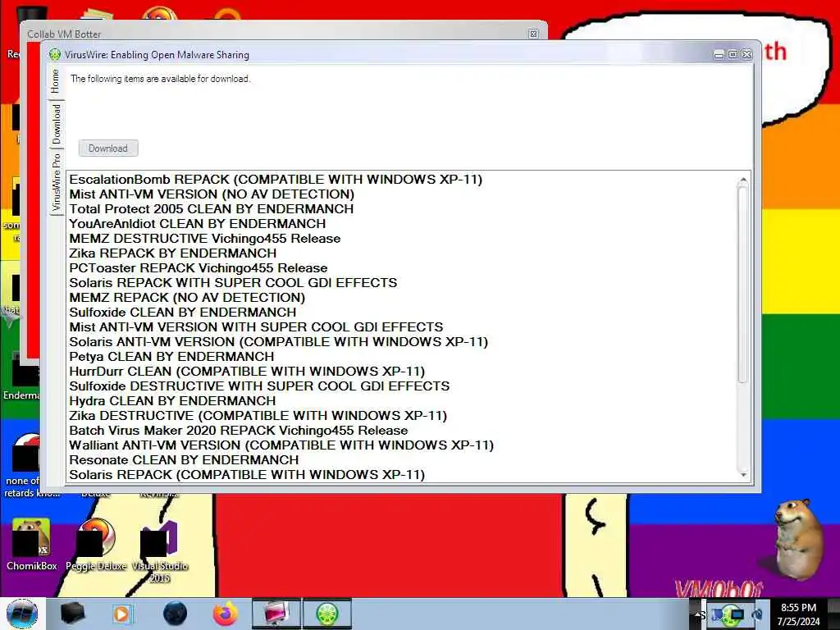The height and width of the screenshot is (630, 840).
Task: Show hidden tray icons arrow
Action: point(697,615)
